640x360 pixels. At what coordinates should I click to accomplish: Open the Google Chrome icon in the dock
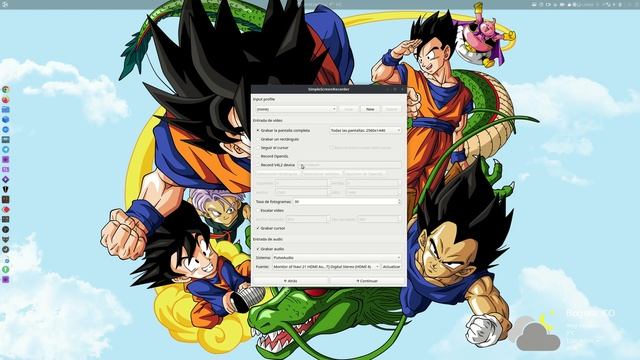pos(6,89)
